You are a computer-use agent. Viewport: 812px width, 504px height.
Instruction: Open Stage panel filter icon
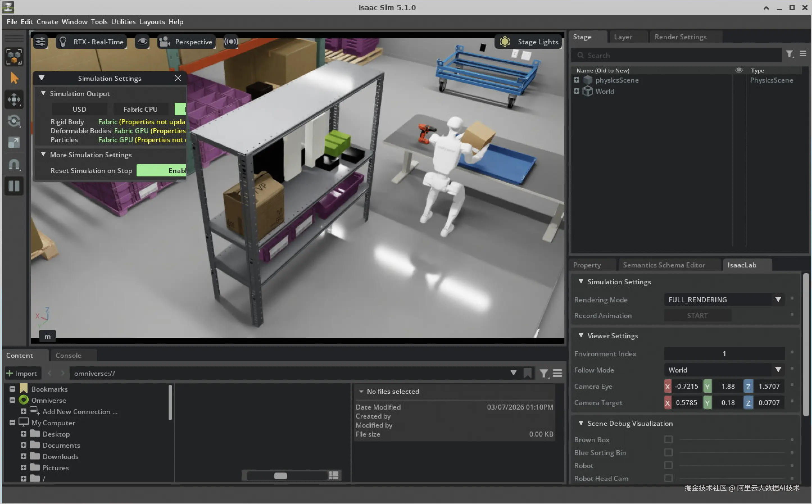pyautogui.click(x=789, y=54)
